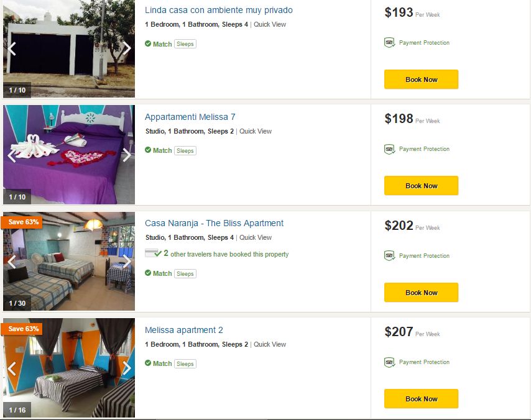This screenshot has height=420, width=531.
Task: Show previous photo of Melissa apartment 2
Action: pyautogui.click(x=11, y=368)
